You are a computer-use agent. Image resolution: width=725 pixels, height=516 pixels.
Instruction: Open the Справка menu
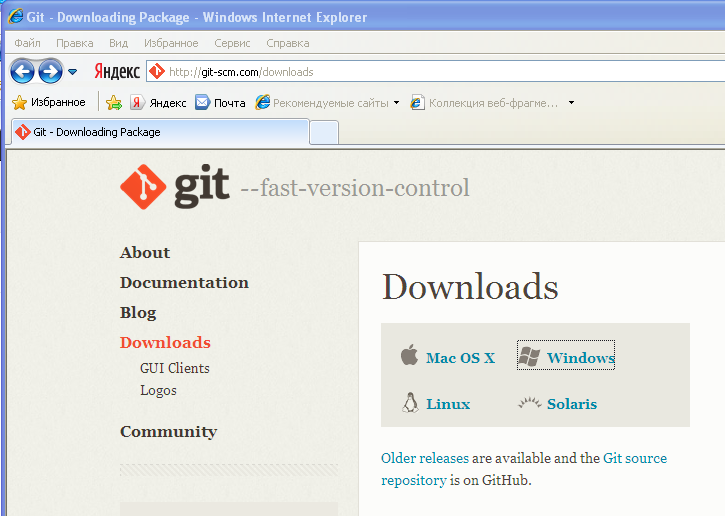pos(288,43)
